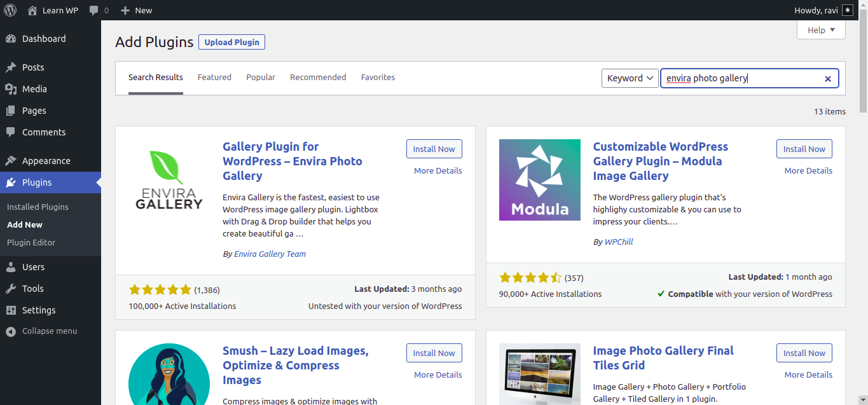
Task: Click the Posts pin icon
Action: point(11,67)
